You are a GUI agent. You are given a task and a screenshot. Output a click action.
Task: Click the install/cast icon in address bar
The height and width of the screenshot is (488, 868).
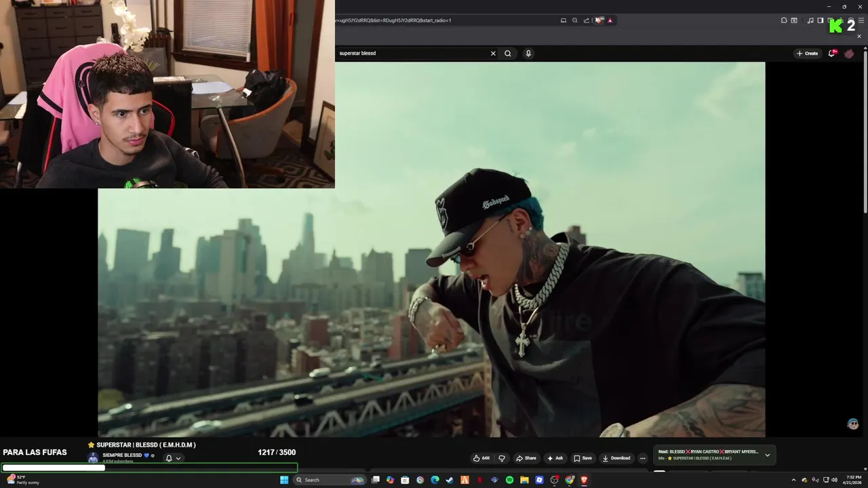[x=564, y=20]
